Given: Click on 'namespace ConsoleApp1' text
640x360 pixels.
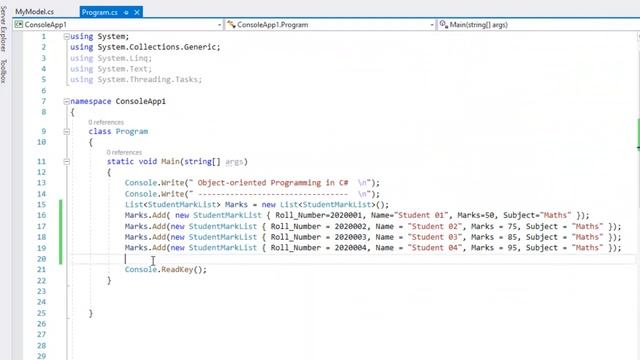Looking at the screenshot, I should click(118, 101).
